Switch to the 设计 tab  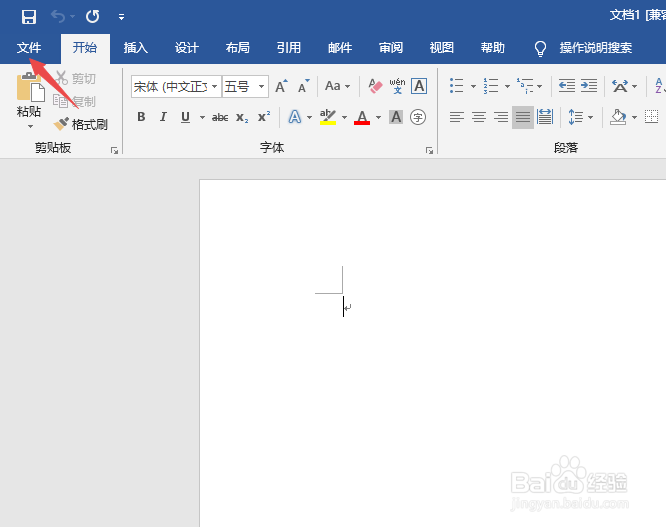[x=186, y=48]
